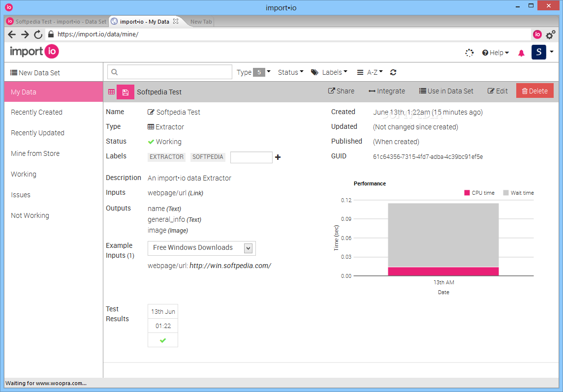Click the green checkmark under test results
The width and height of the screenshot is (563, 392).
click(163, 340)
